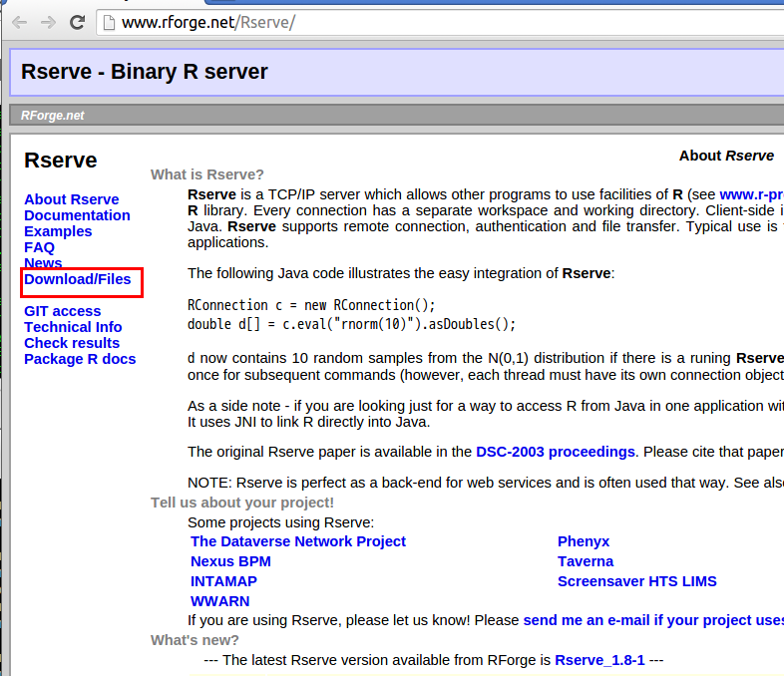The image size is (784, 676).
Task: Download Rserve_1.8-1 latest version link
Action: click(599, 660)
